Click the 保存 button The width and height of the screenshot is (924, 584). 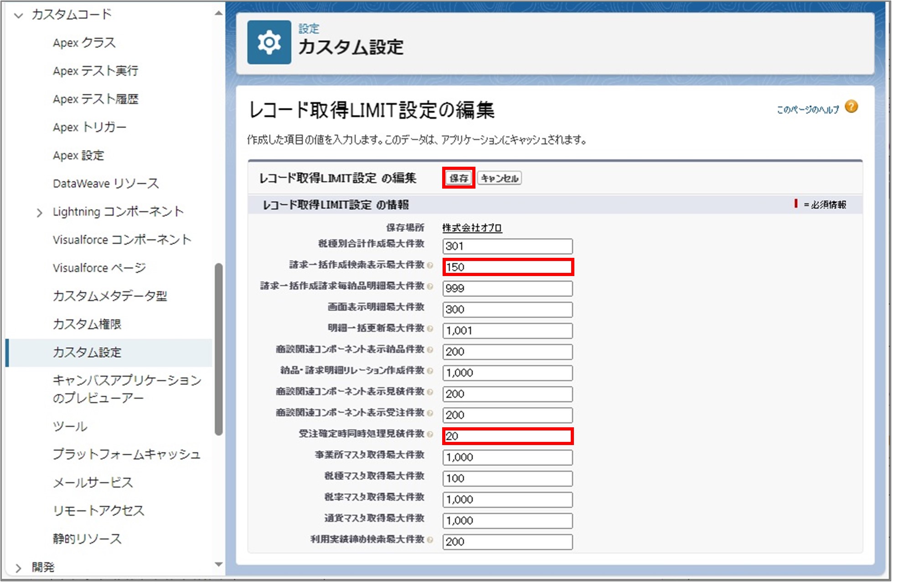tap(459, 178)
